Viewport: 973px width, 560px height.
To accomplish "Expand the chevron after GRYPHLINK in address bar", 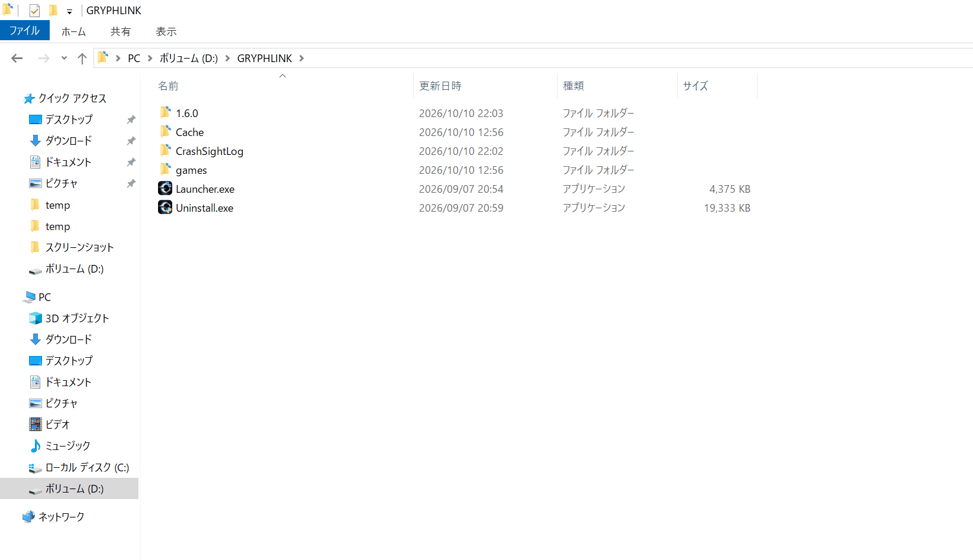I will click(302, 58).
